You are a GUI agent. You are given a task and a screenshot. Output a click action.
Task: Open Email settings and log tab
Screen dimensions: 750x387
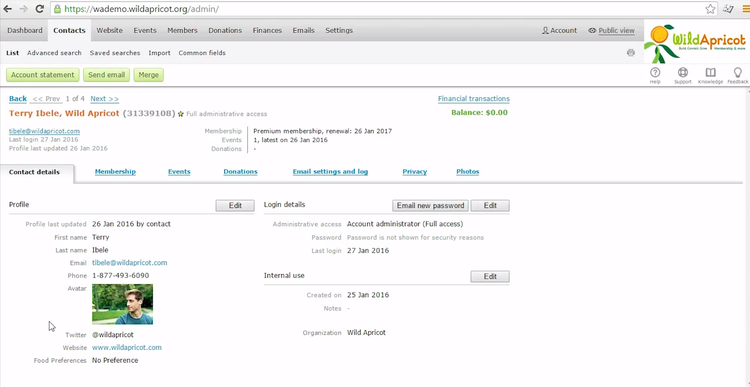click(331, 171)
